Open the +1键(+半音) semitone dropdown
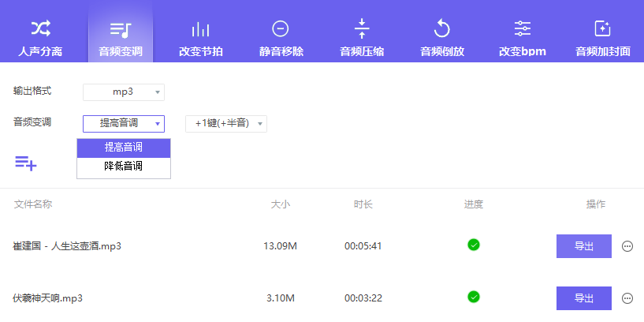This screenshot has width=644, height=322. (x=226, y=124)
